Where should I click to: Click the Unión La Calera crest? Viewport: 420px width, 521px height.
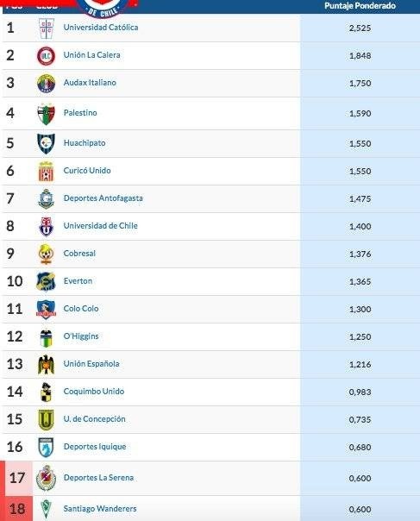point(47,56)
